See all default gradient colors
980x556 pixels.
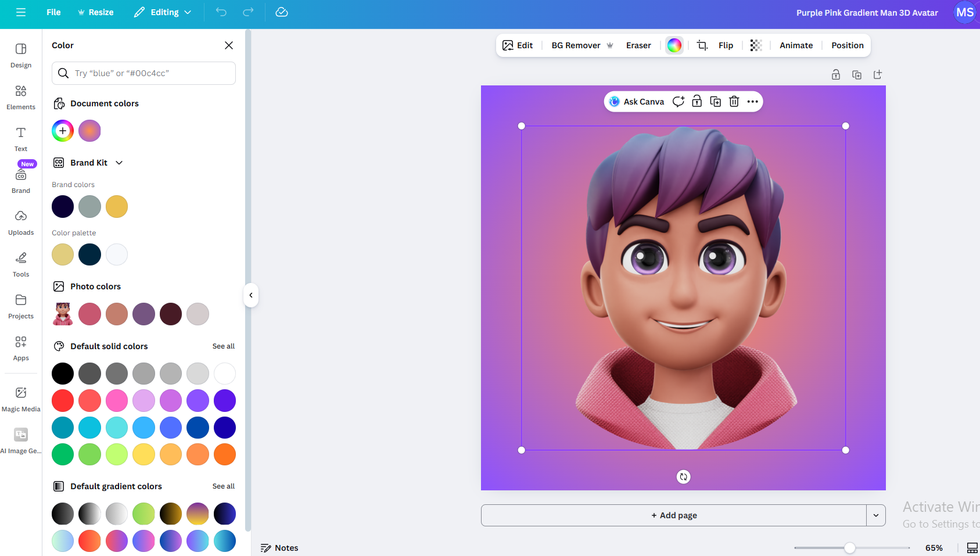[x=224, y=486]
